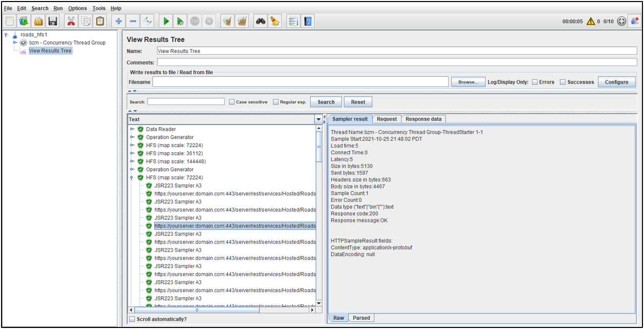644x329 pixels.
Task: Toggle Scroll automatically? checkbox
Action: [132, 319]
